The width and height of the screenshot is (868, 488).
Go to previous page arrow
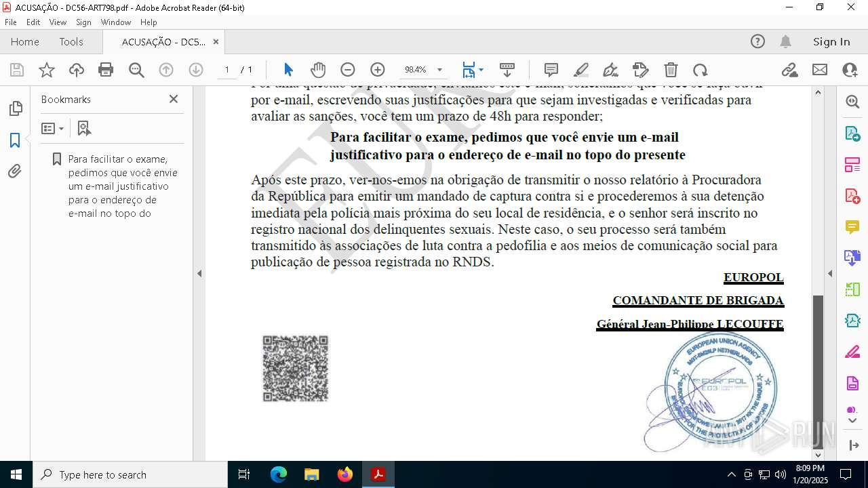point(166,70)
